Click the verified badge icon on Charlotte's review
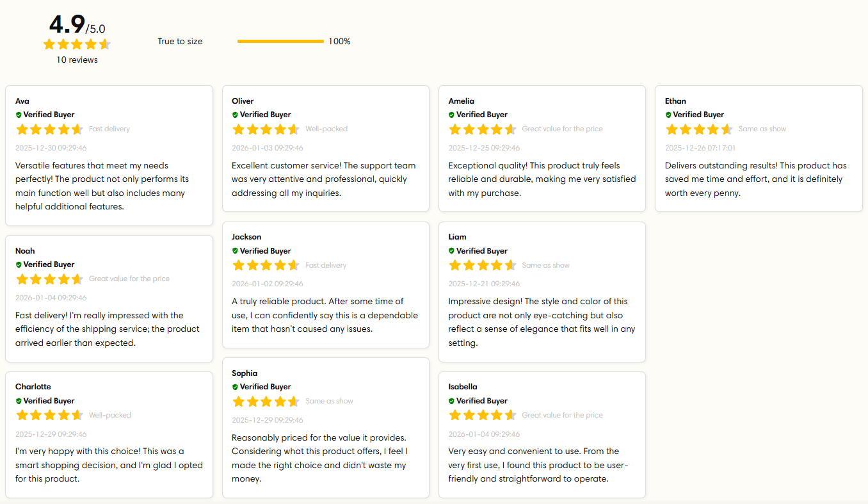The width and height of the screenshot is (868, 504). [19, 401]
